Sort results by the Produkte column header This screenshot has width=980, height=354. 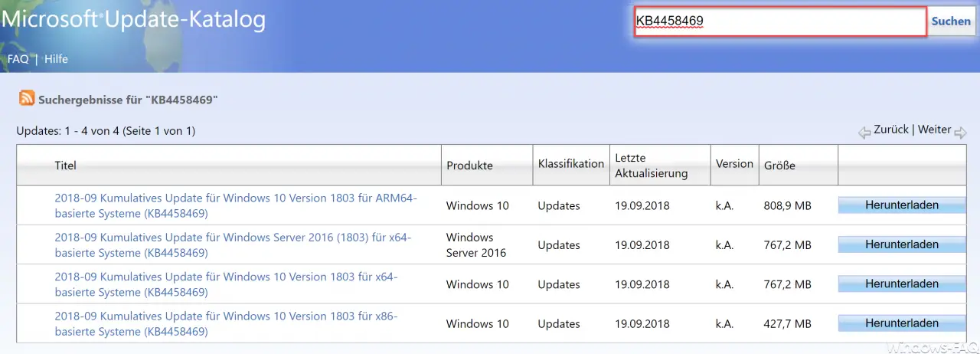pyautogui.click(x=469, y=165)
